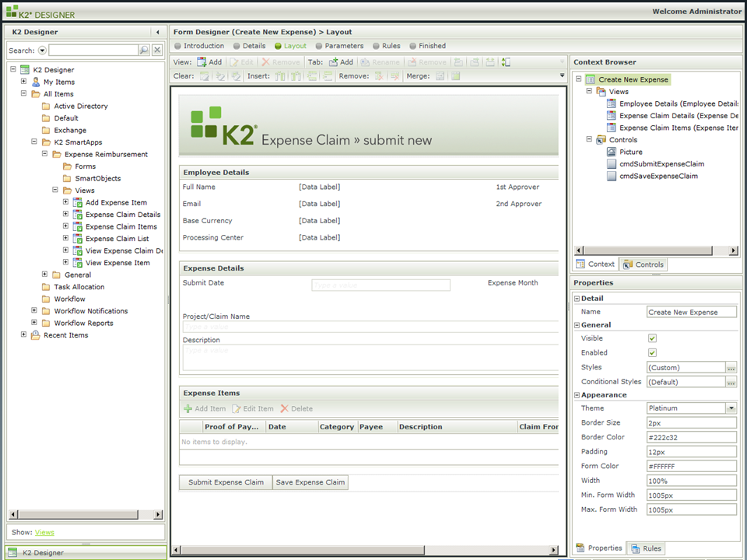Screen dimensions: 747x560
Task: Click the Name field in Properties
Action: pyautogui.click(x=691, y=313)
